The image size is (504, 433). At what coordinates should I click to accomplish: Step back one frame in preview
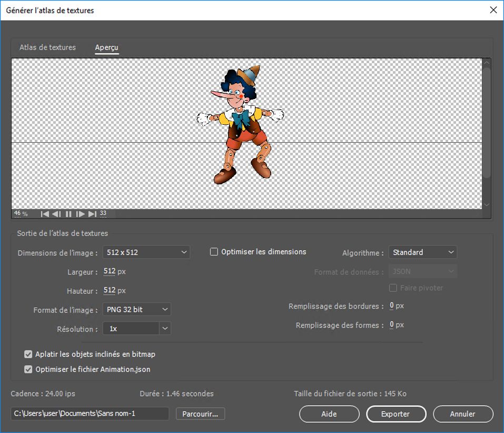pyautogui.click(x=57, y=214)
